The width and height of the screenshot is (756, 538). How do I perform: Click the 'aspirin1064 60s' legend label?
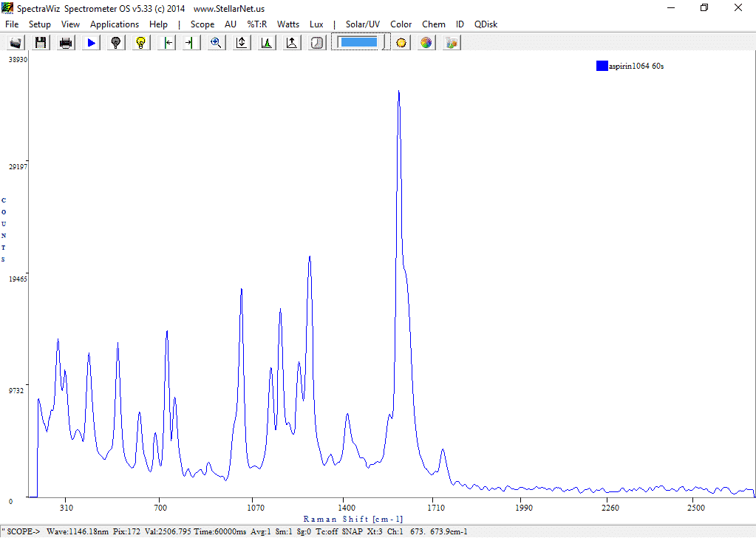click(636, 66)
